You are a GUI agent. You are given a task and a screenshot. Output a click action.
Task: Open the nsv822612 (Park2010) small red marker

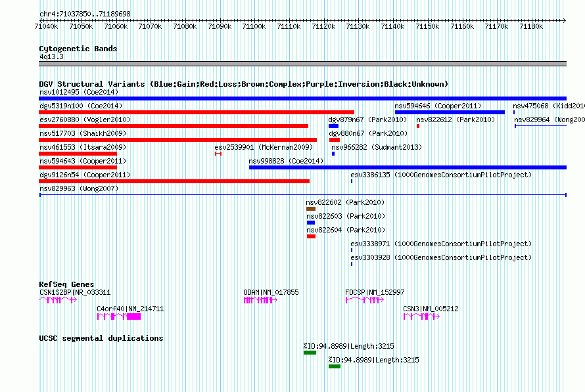tap(418, 126)
